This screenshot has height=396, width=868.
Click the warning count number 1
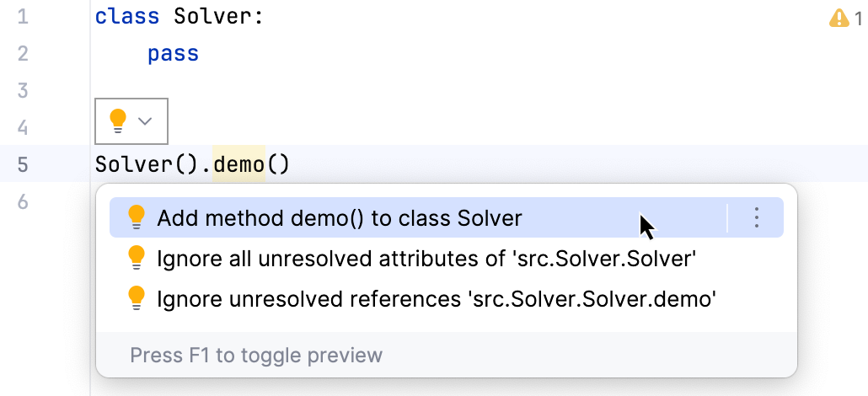[x=858, y=18]
